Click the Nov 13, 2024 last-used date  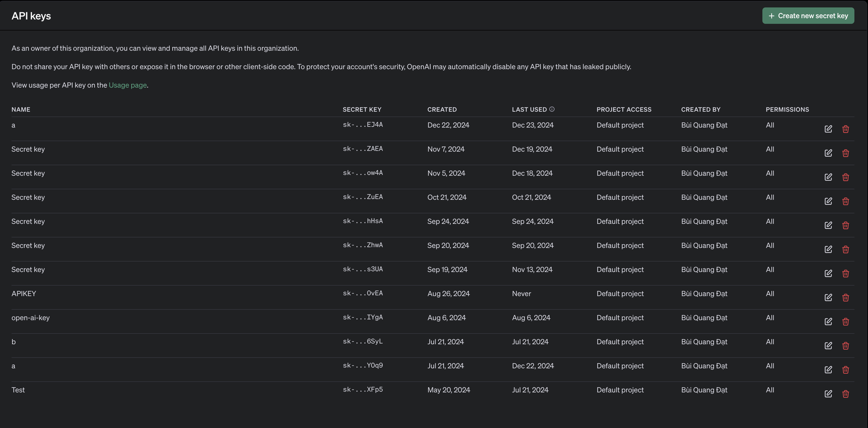tap(532, 270)
